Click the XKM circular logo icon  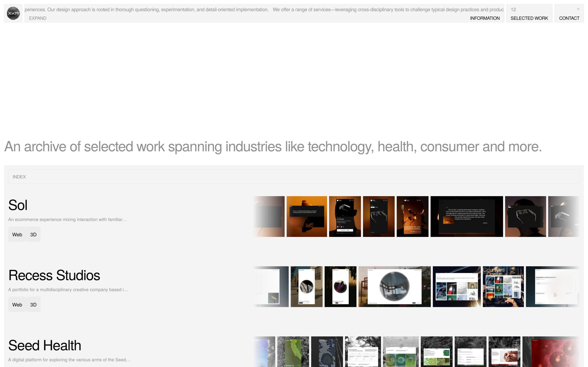click(x=13, y=13)
